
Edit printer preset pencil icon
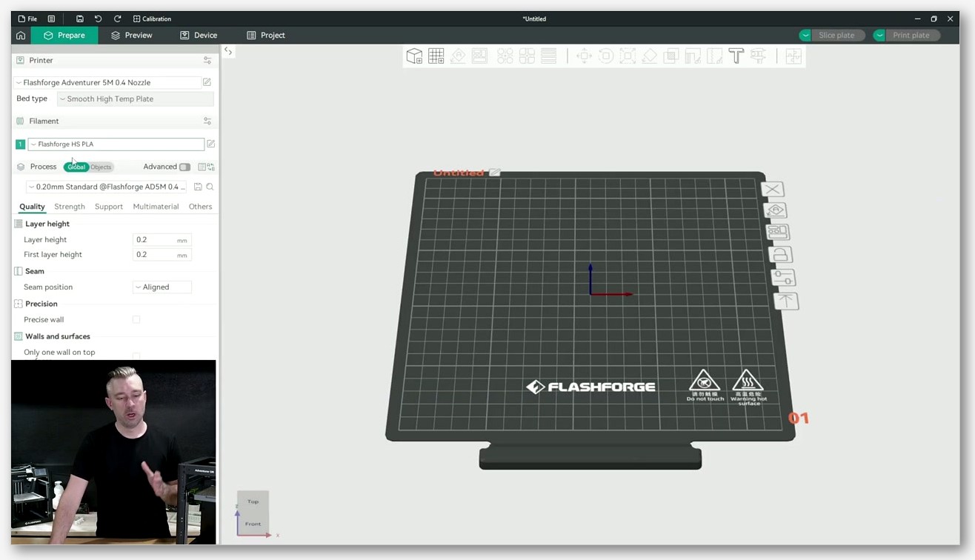point(207,82)
